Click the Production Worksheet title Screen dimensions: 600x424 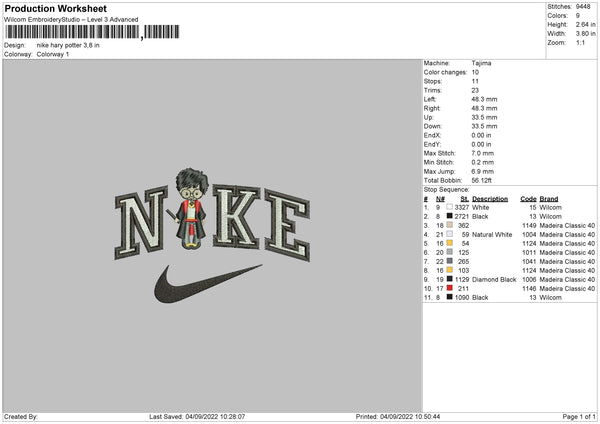click(55, 9)
